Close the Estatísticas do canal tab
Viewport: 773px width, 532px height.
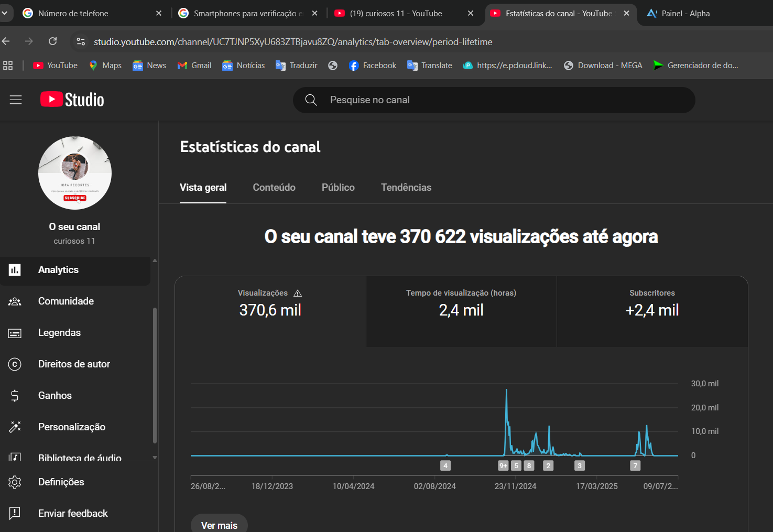click(626, 14)
